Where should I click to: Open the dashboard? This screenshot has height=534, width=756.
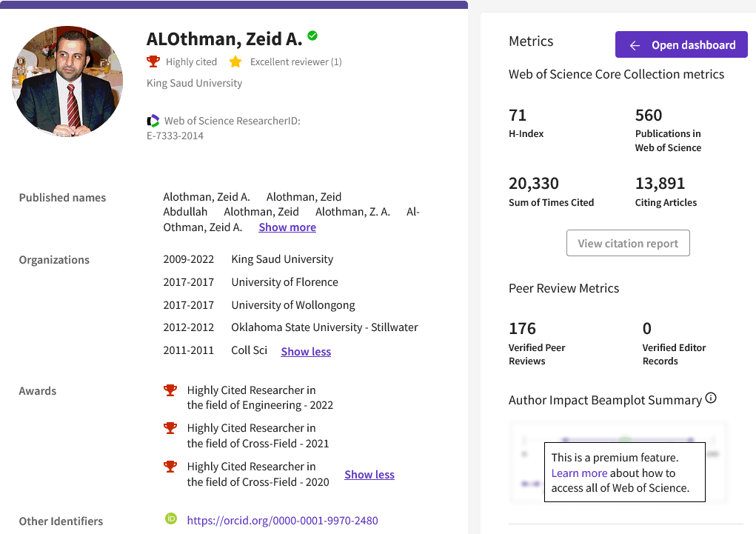tap(681, 45)
